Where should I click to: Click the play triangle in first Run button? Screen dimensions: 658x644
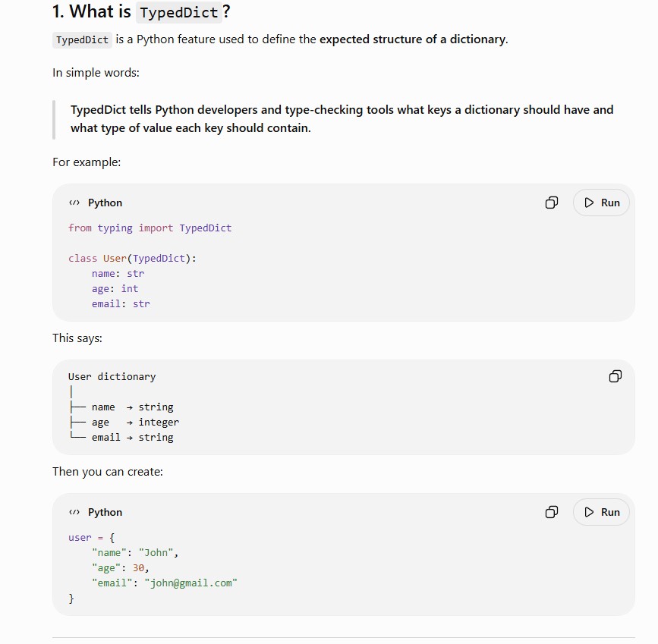point(589,203)
